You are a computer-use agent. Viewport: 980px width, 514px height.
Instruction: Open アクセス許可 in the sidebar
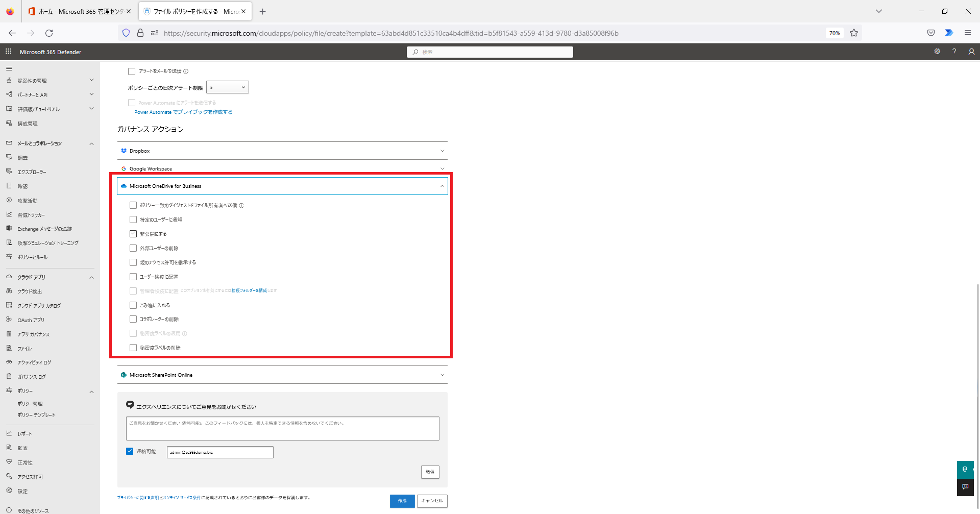[x=30, y=477]
